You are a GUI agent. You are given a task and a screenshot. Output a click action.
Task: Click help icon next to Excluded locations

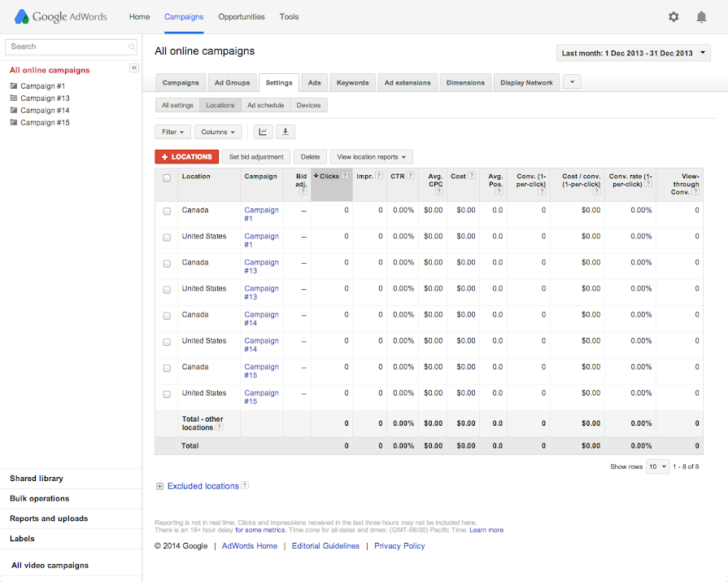[245, 486]
